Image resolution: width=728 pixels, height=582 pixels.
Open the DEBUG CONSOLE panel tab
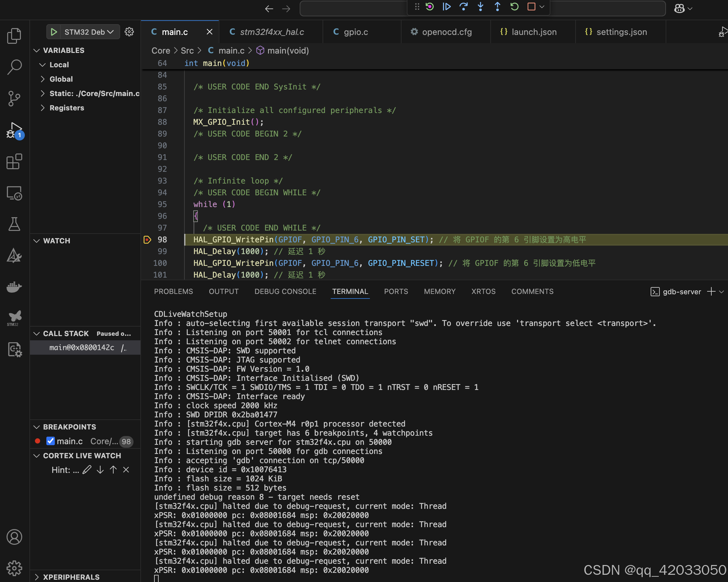click(285, 291)
